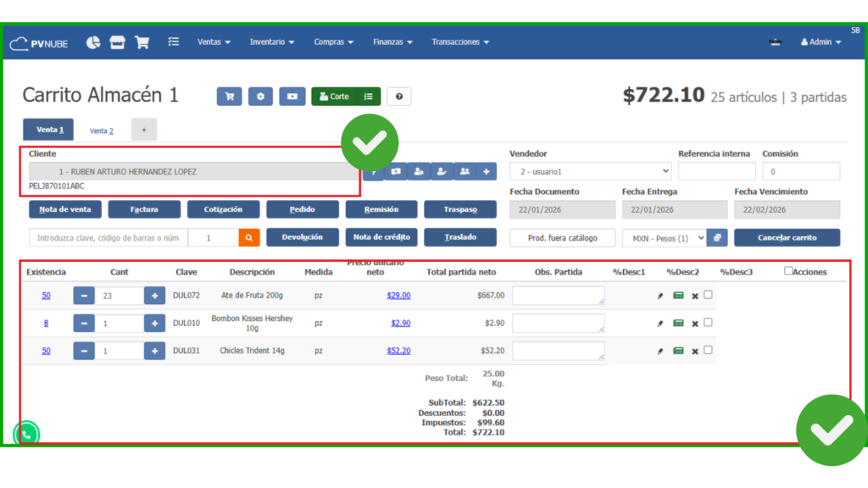
Task: Open the Vendedor dropdown
Action: [x=590, y=172]
